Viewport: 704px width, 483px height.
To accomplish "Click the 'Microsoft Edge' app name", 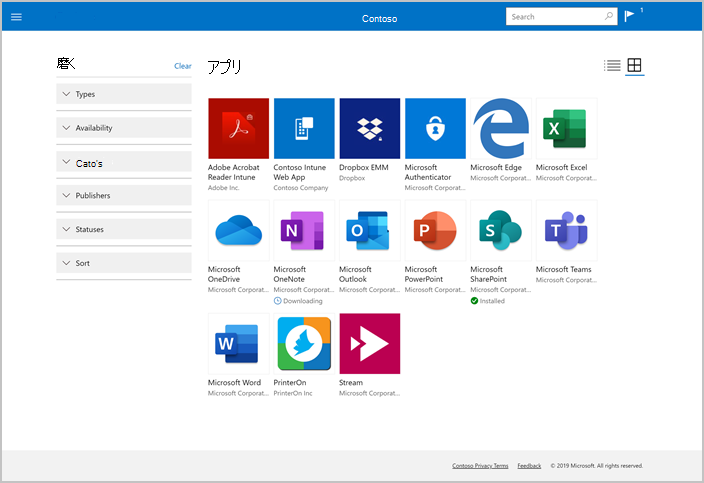I will pyautogui.click(x=496, y=167).
